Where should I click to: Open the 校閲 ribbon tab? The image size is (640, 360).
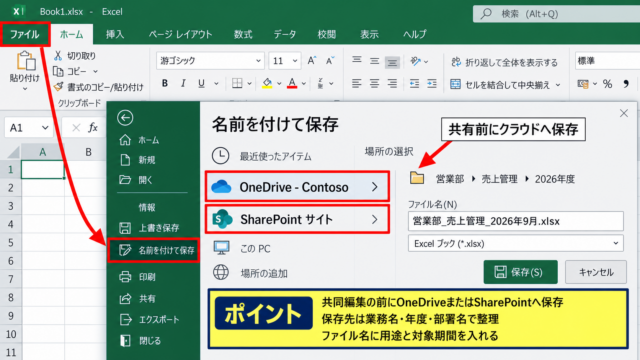(327, 34)
